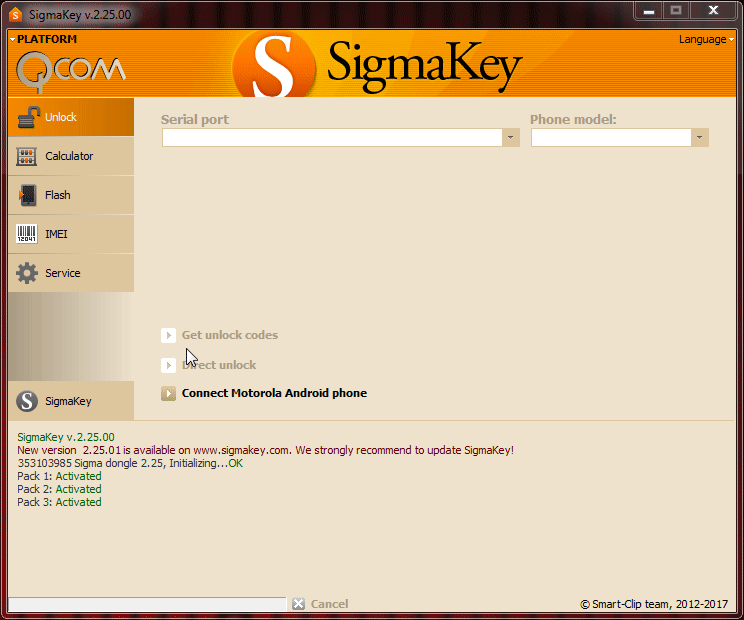
Task: Click the SigmaKey title bar app icon
Action: 16,15
